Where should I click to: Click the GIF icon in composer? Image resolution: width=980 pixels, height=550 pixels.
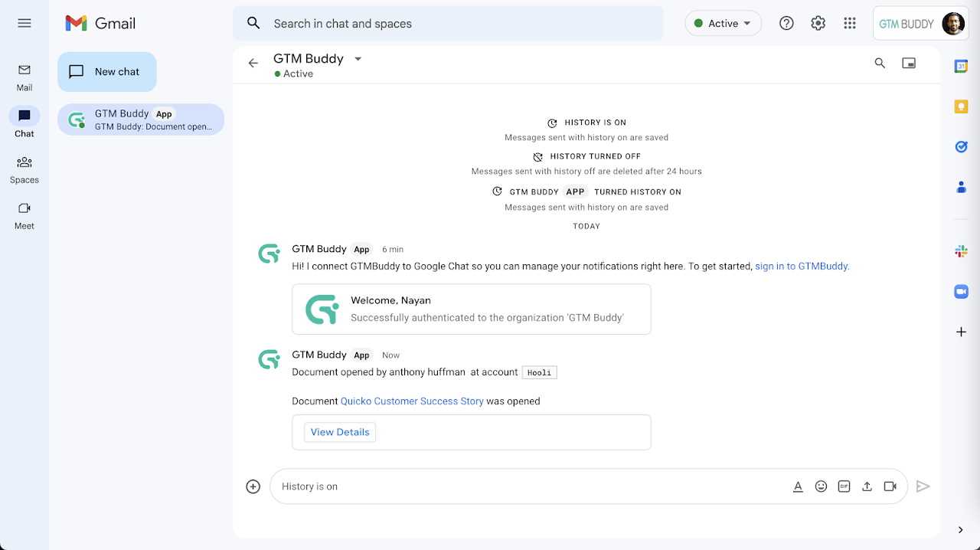point(844,486)
